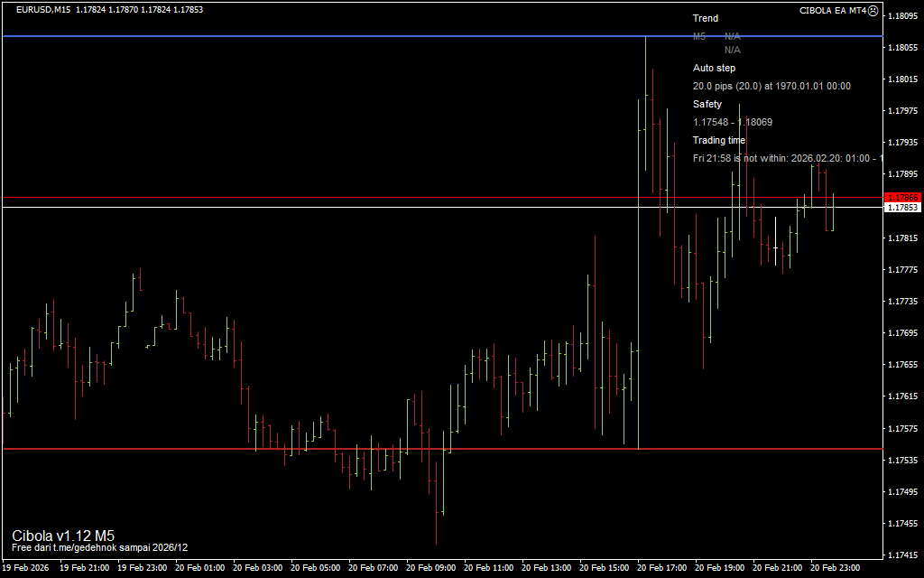Image resolution: width=924 pixels, height=578 pixels.
Task: Click 20 Feb 17:00 on time axis
Action: pyautogui.click(x=662, y=568)
